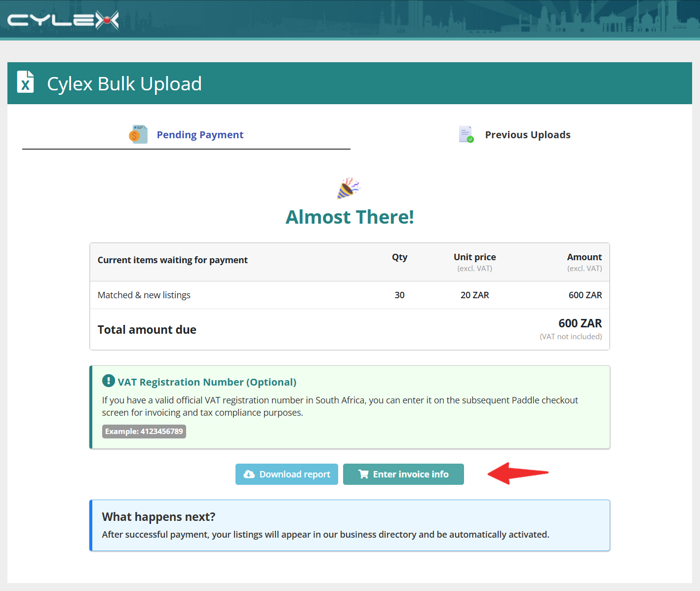Switch to Previous Uploads tab
The width and height of the screenshot is (700, 591).
[x=514, y=135]
